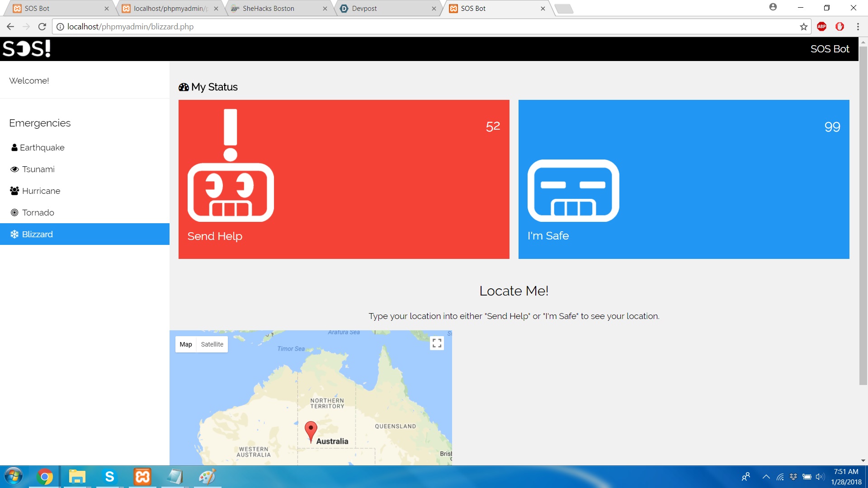868x488 pixels.
Task: Select the Map view type button
Action: tap(186, 344)
